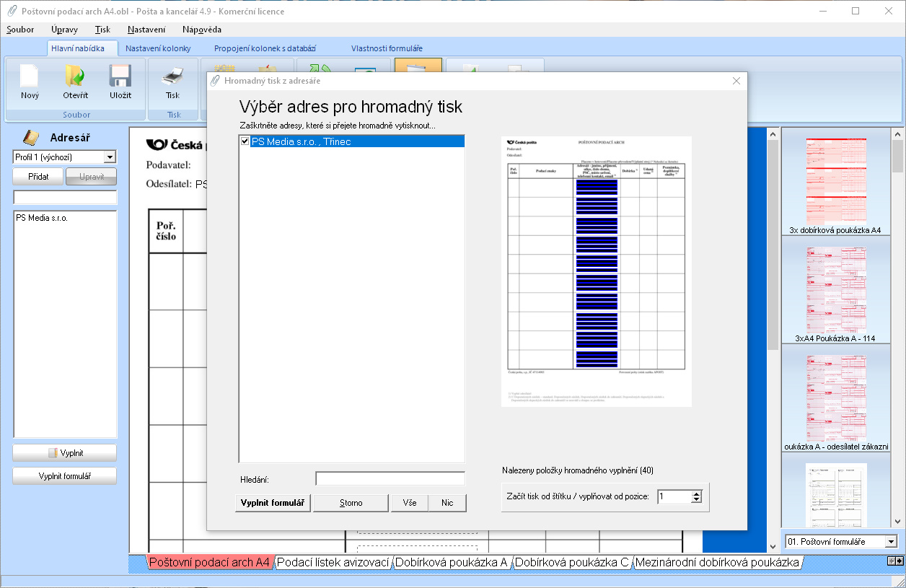The image size is (906, 588).
Task: Click the Hledání search field
Action: click(390, 479)
